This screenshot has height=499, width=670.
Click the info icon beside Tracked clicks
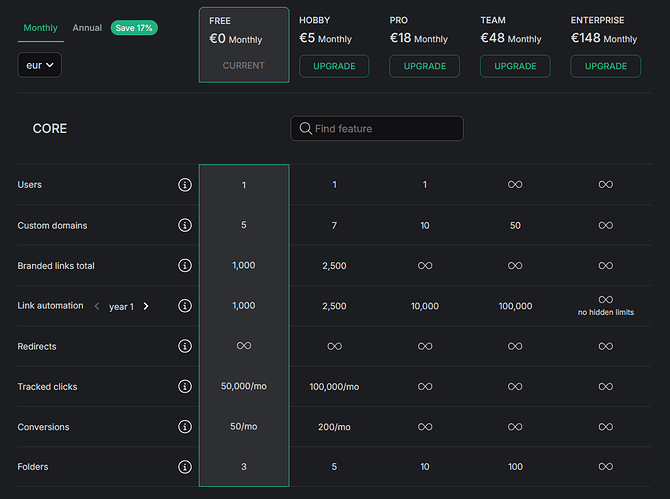184,387
